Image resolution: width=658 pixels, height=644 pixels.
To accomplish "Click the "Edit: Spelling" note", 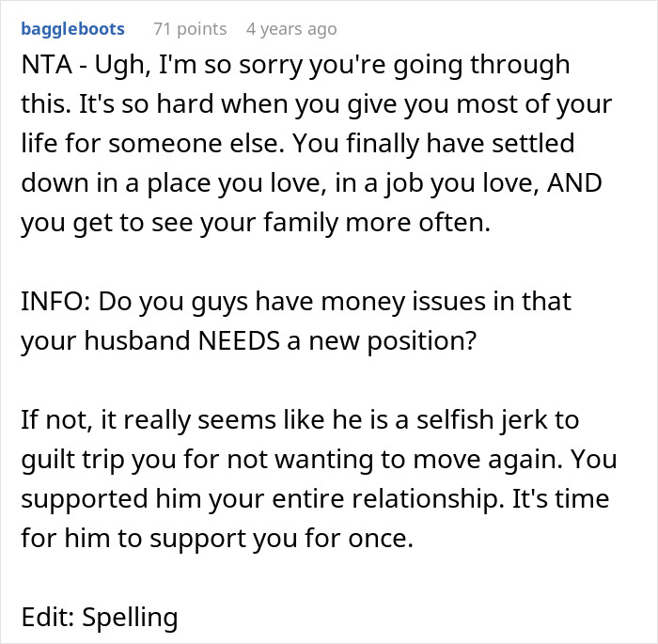I will 99,617.
